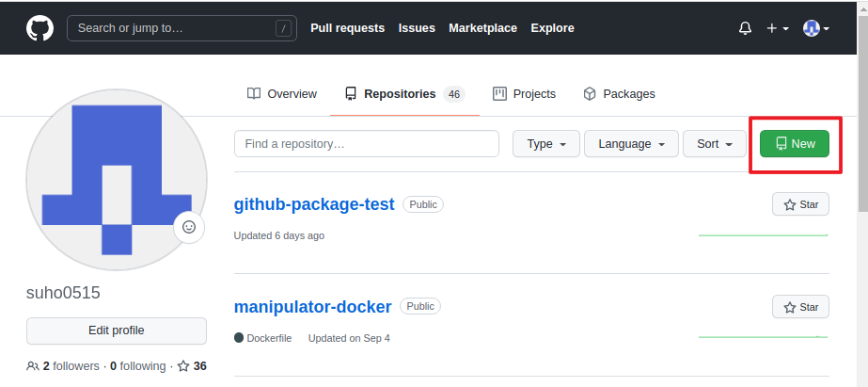This screenshot has width=868, height=387.
Task: Expand the Language filter dropdown
Action: tap(631, 144)
